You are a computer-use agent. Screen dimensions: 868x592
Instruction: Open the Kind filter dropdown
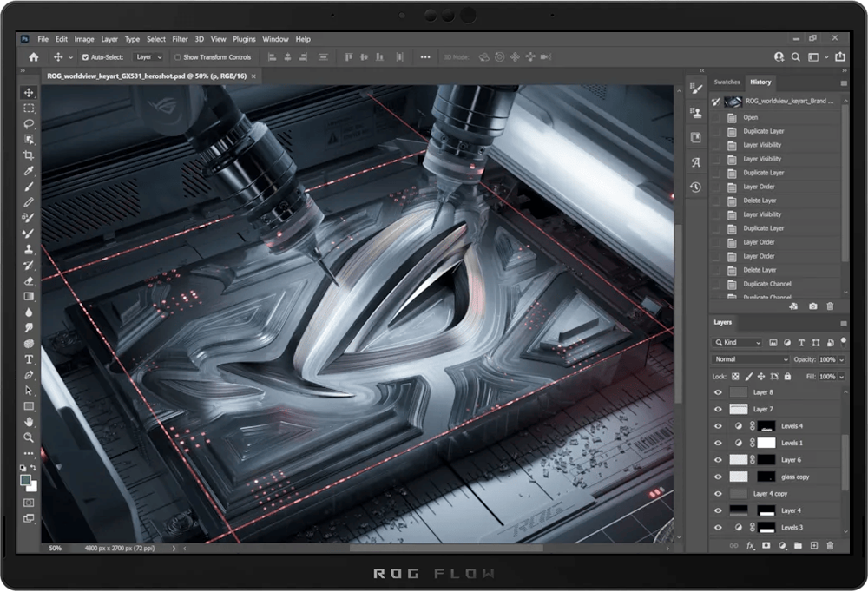pos(737,343)
